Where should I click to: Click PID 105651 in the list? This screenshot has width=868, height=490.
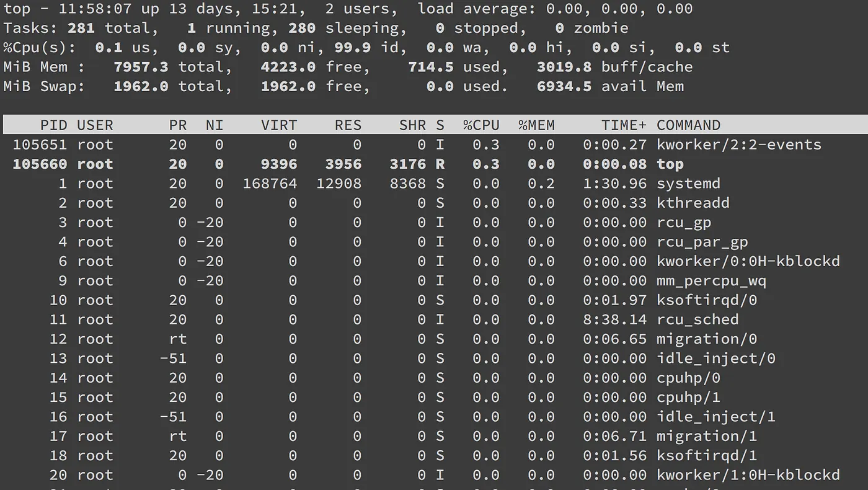coord(40,145)
